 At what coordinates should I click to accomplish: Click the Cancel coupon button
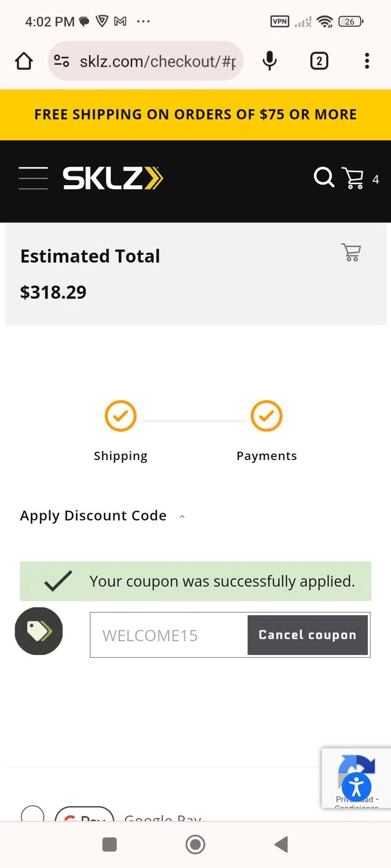[308, 635]
